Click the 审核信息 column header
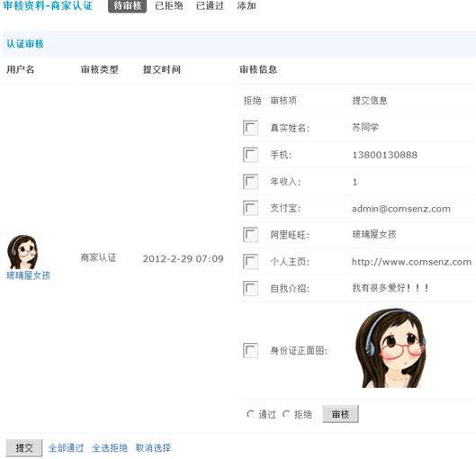The width and height of the screenshot is (476, 459). [258, 69]
